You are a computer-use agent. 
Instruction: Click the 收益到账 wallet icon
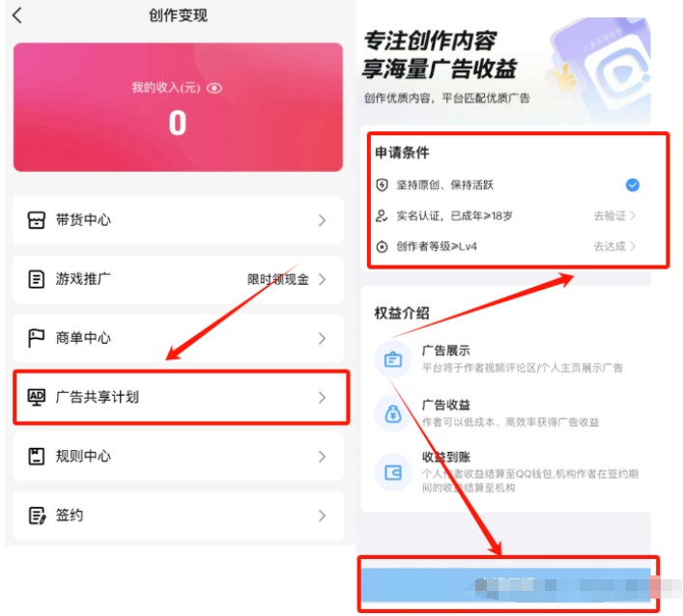pyautogui.click(x=393, y=473)
